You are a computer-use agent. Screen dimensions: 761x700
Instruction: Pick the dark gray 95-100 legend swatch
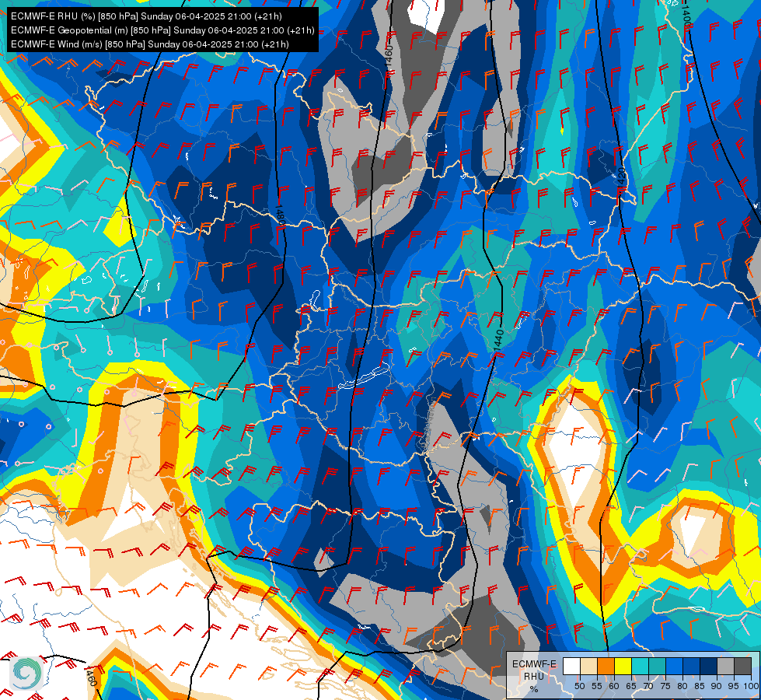742,666
